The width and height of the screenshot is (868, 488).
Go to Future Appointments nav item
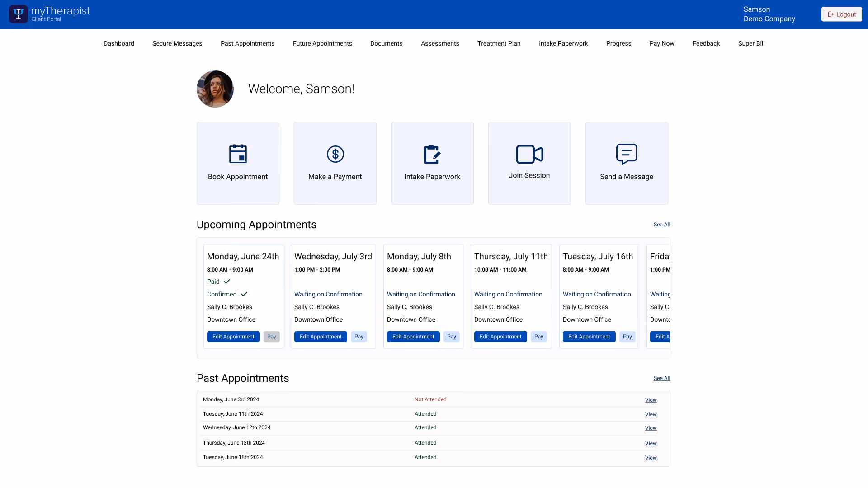tap(322, 43)
